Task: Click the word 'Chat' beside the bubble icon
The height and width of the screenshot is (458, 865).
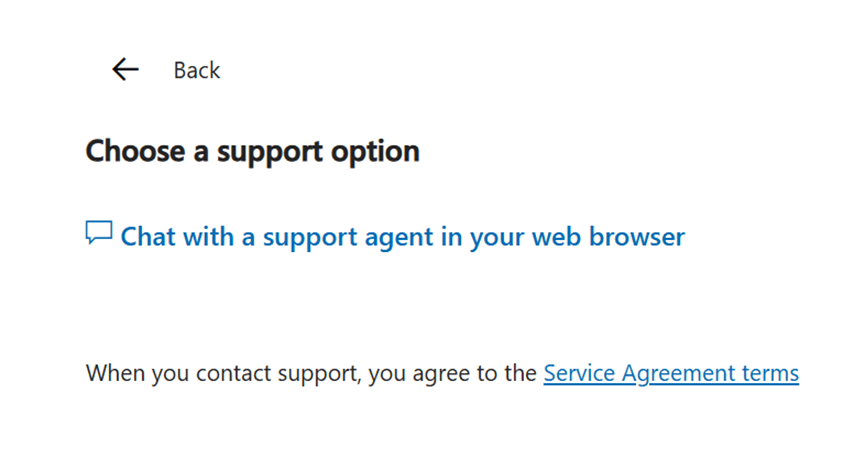Action: [147, 237]
